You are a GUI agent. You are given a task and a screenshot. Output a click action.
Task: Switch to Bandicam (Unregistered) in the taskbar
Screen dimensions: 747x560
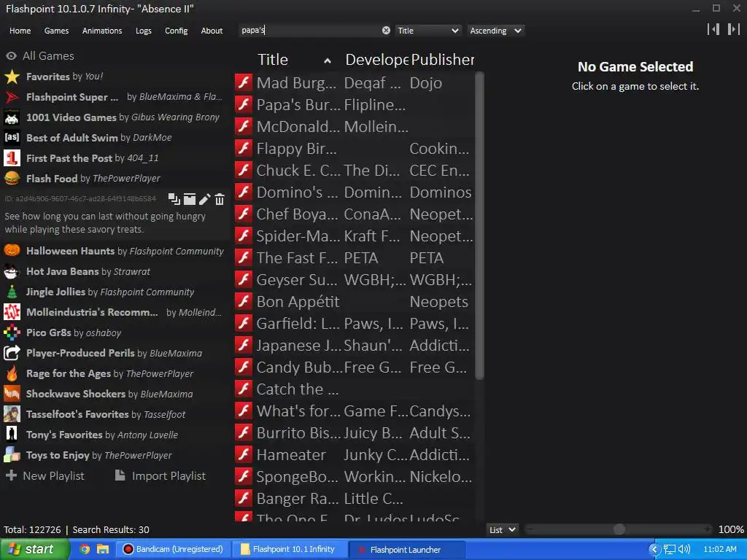point(174,549)
